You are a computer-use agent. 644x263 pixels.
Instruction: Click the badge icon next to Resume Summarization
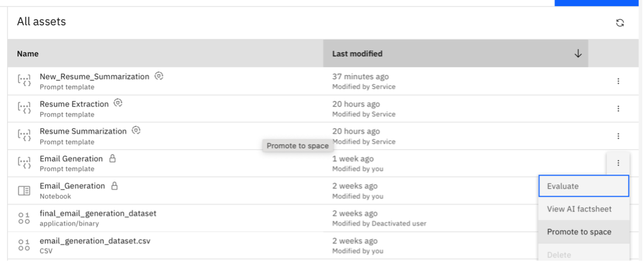click(136, 130)
